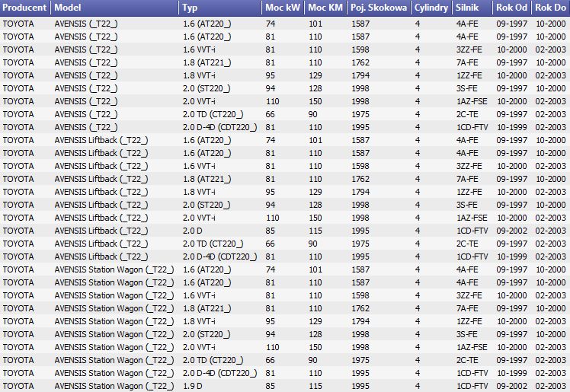Select 'AVENSIS Station Wagon (_T22_)' model in the 2.0 VVT-i row
The width and height of the screenshot is (570, 392).
pos(114,347)
